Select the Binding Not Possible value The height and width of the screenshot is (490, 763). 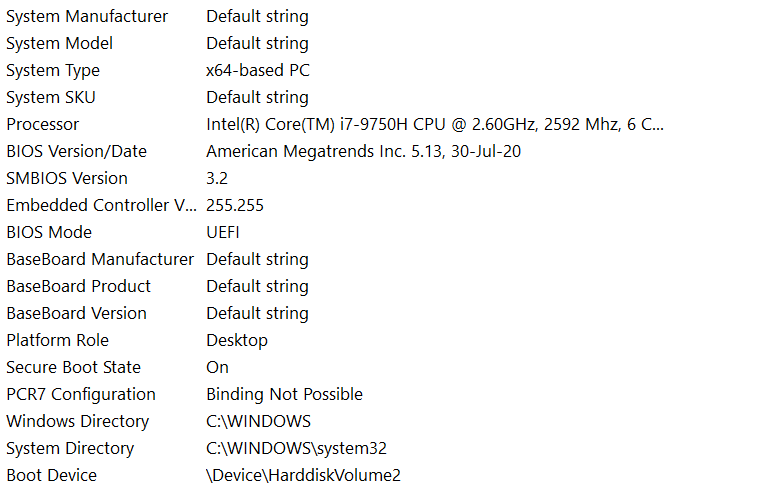(x=284, y=394)
